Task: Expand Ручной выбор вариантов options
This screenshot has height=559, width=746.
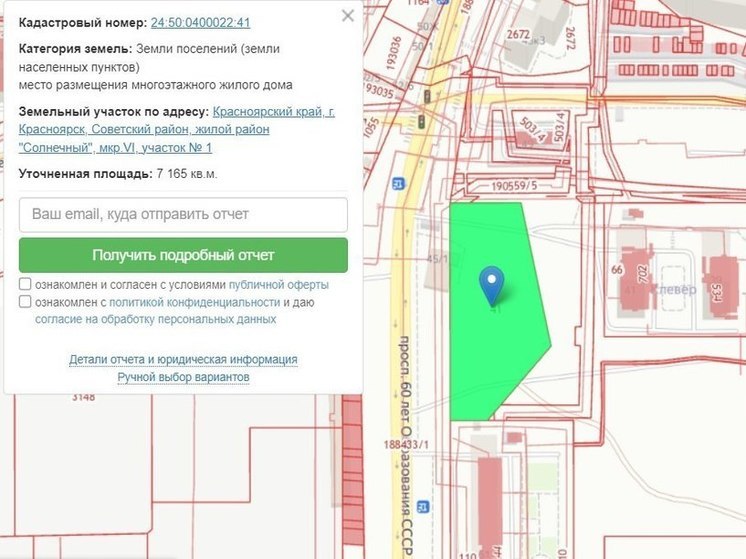Action: tap(183, 377)
